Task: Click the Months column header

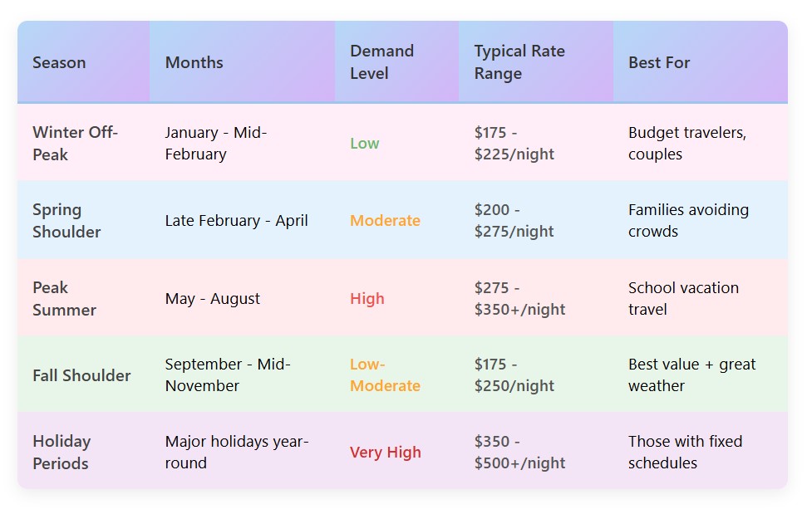Action: pos(194,62)
